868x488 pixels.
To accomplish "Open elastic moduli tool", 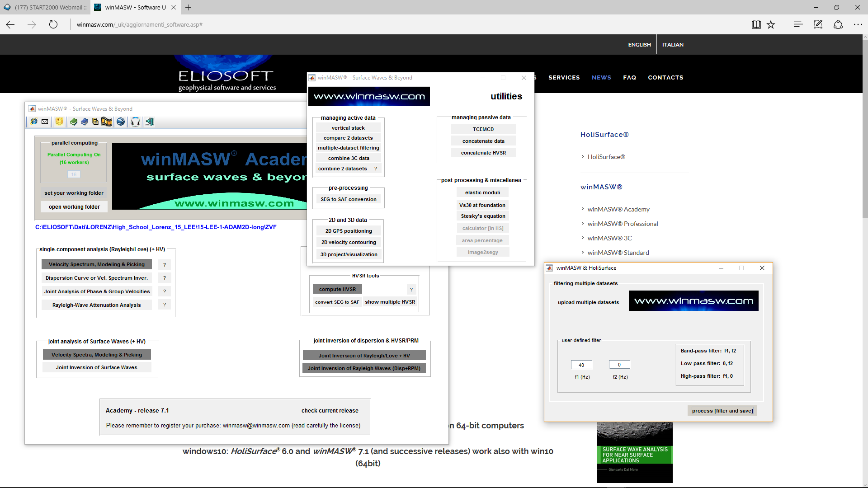I will pyautogui.click(x=482, y=192).
